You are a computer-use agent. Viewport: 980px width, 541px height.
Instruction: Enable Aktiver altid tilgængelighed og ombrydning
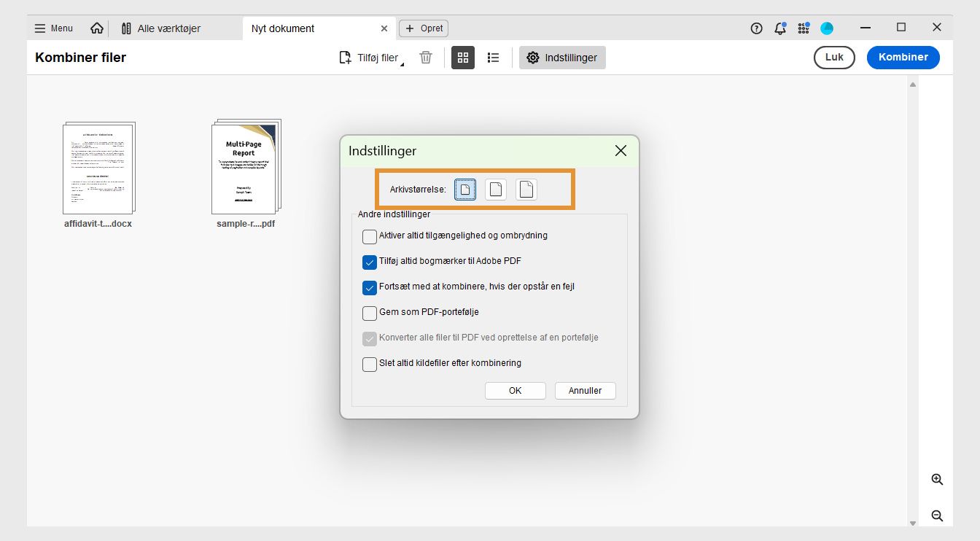(x=370, y=236)
